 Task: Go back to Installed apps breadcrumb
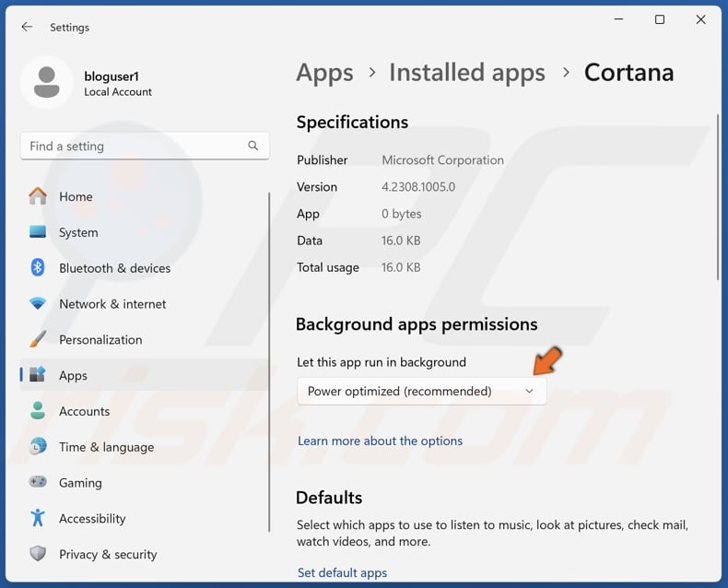point(467,73)
